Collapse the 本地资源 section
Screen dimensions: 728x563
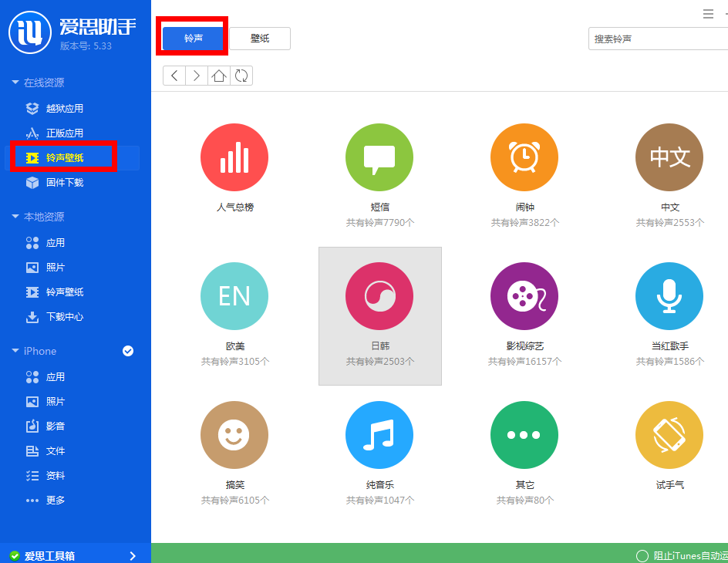coord(45,216)
